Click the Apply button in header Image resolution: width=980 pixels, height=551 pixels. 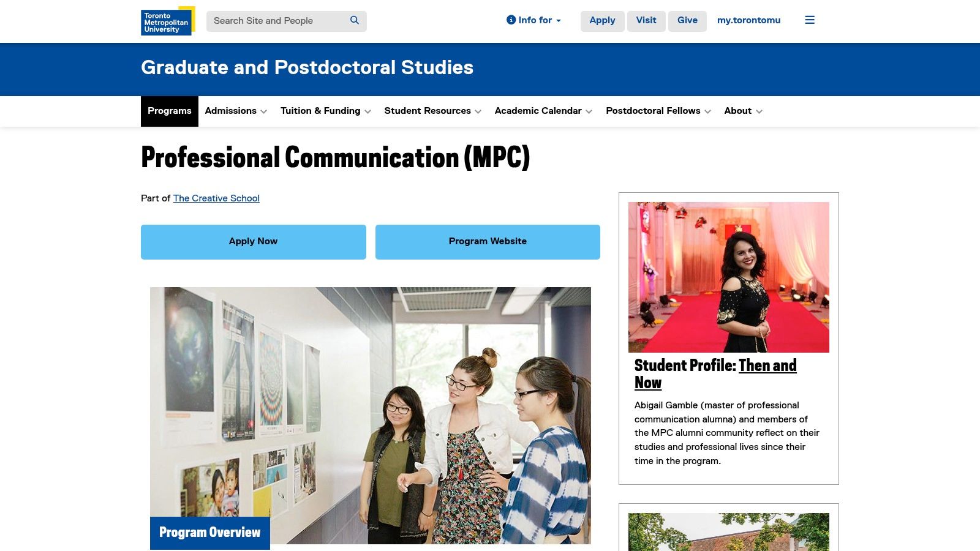click(x=602, y=21)
